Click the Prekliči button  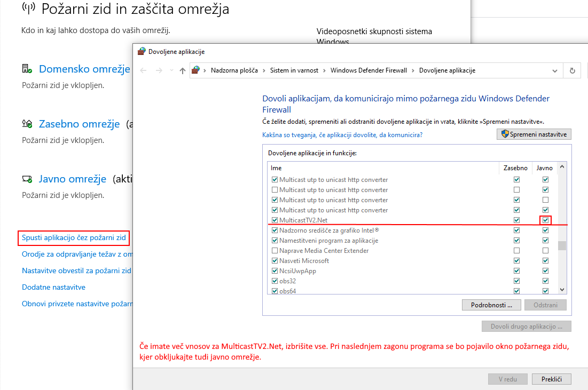pyautogui.click(x=552, y=379)
